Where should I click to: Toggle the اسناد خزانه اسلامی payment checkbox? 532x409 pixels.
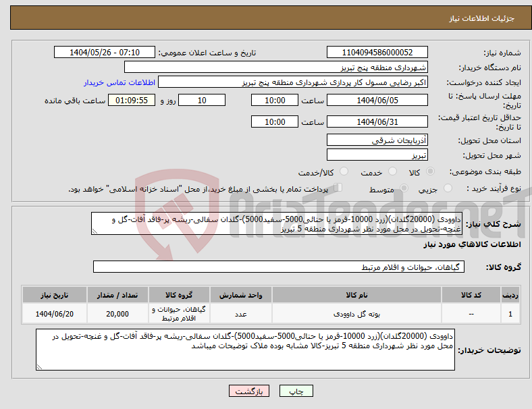tap(338, 188)
